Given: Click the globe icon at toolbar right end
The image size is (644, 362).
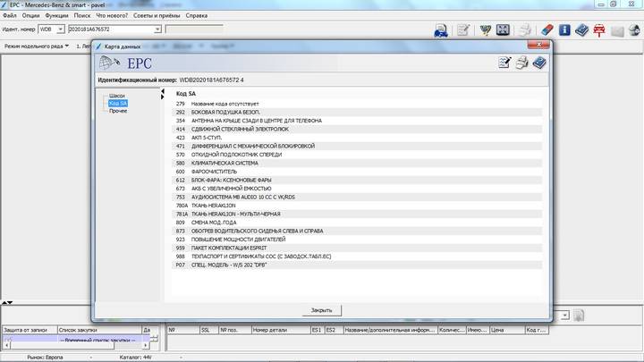Looking at the screenshot, I should (634, 30).
